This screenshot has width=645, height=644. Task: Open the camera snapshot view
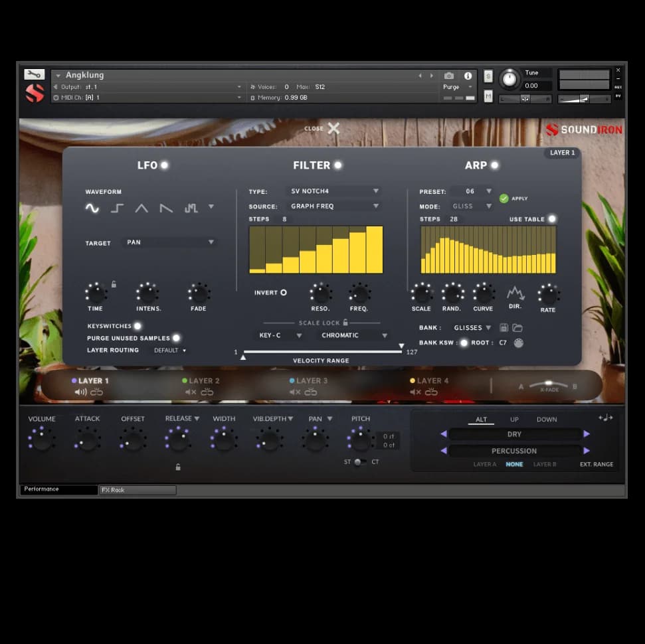[449, 76]
